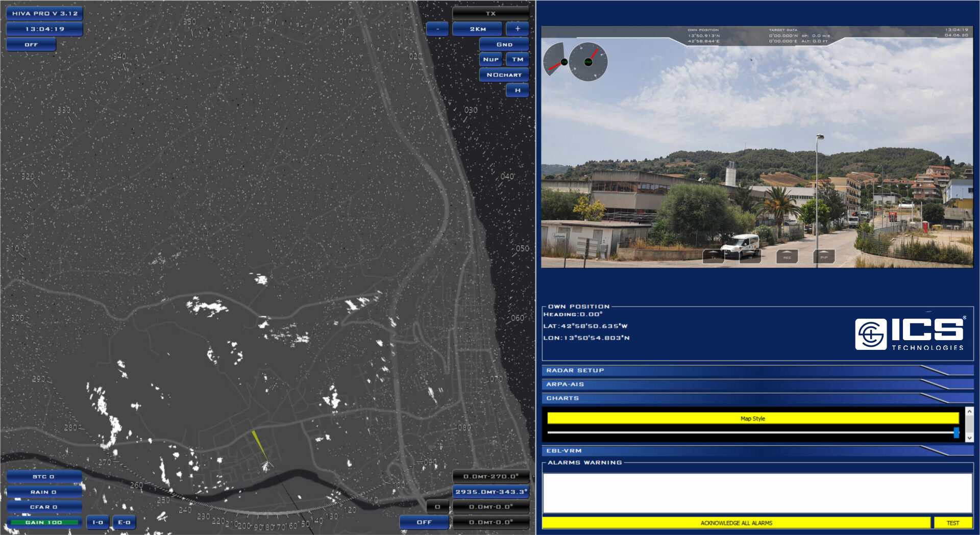Image resolution: width=980 pixels, height=535 pixels.
Task: Click the Map Style yellow button
Action: pyautogui.click(x=753, y=418)
